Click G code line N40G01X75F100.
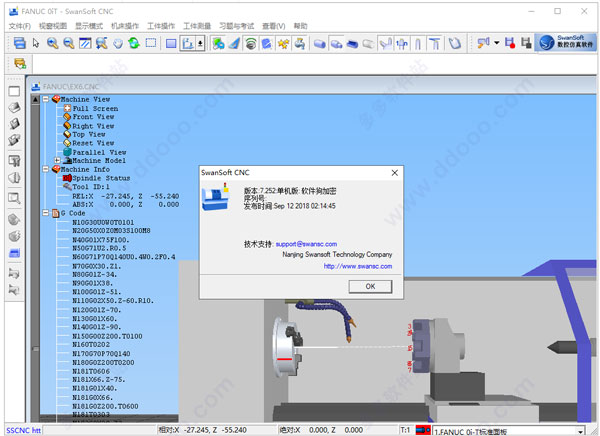 [x=101, y=240]
